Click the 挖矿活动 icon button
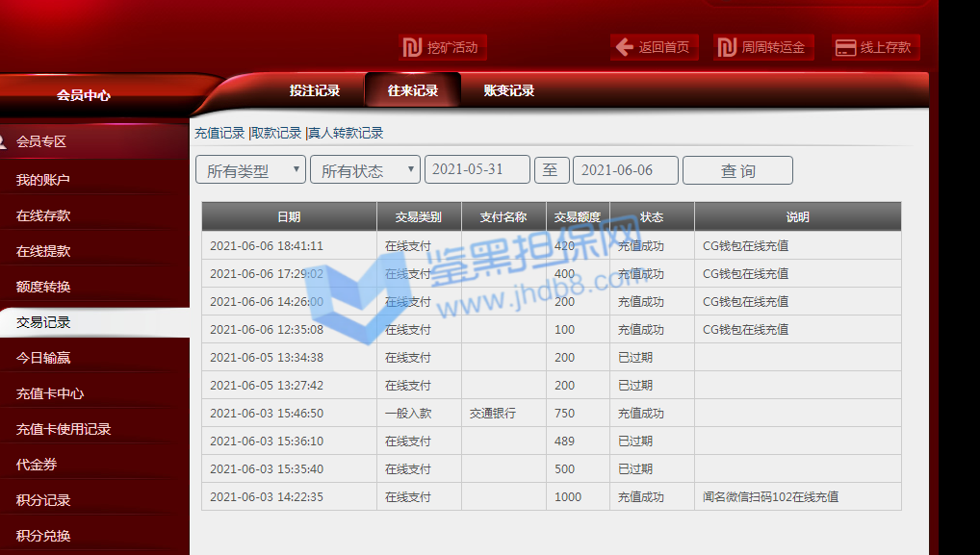 413,47
